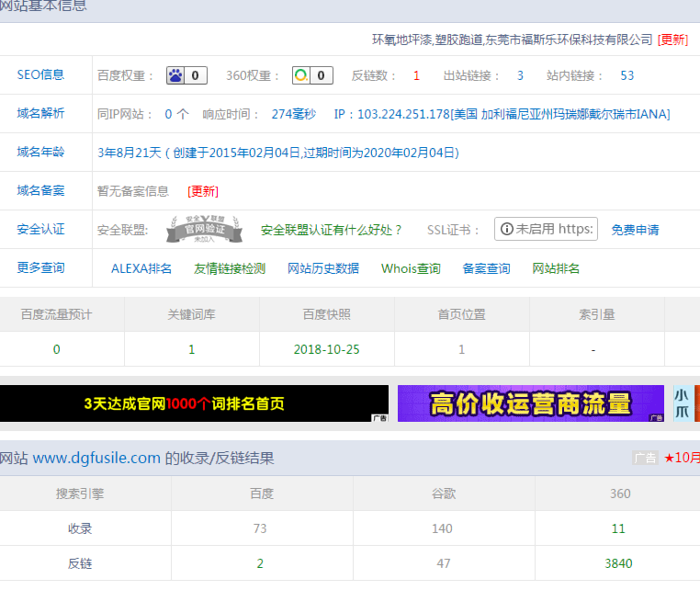Open 安全联盟认证有什么好处 link
Image resolution: width=700 pixels, height=590 pixels.
(332, 230)
